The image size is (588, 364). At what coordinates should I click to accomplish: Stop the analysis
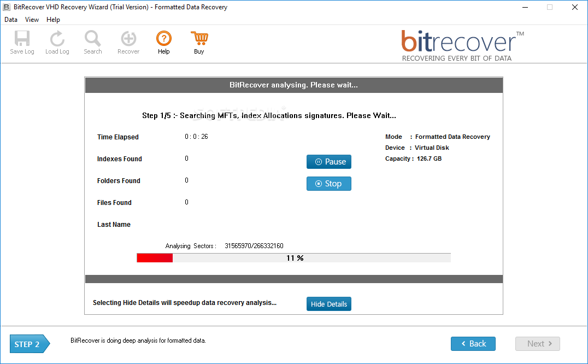[x=329, y=184]
